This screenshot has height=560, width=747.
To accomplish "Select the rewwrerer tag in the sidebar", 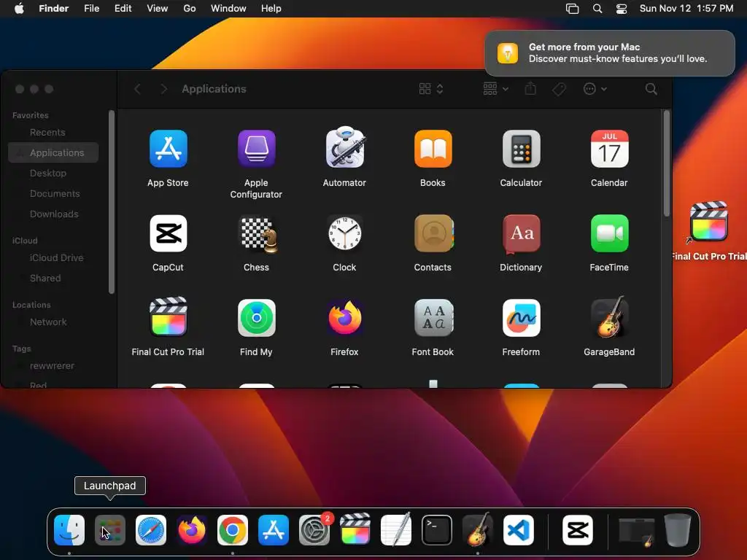I will [53, 366].
